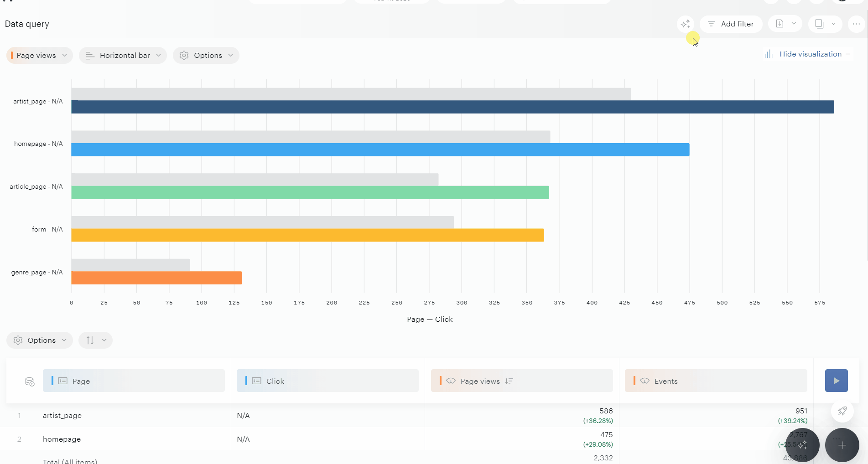868x464 pixels.
Task: Open the Page views metric dropdown
Action: pyautogui.click(x=40, y=56)
